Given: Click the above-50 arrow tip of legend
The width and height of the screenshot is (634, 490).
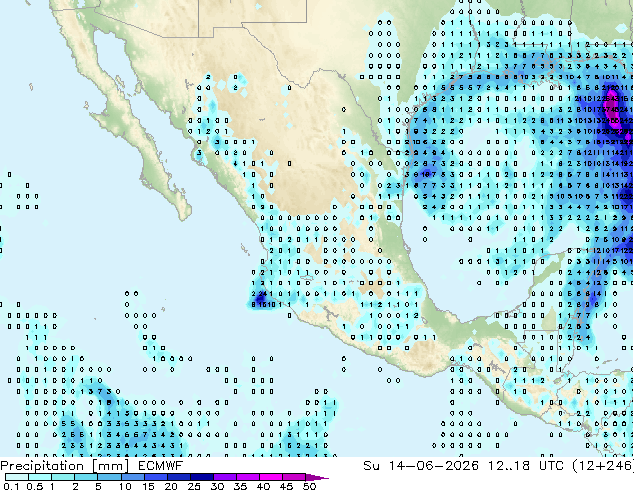Looking at the screenshot, I should point(317,477).
